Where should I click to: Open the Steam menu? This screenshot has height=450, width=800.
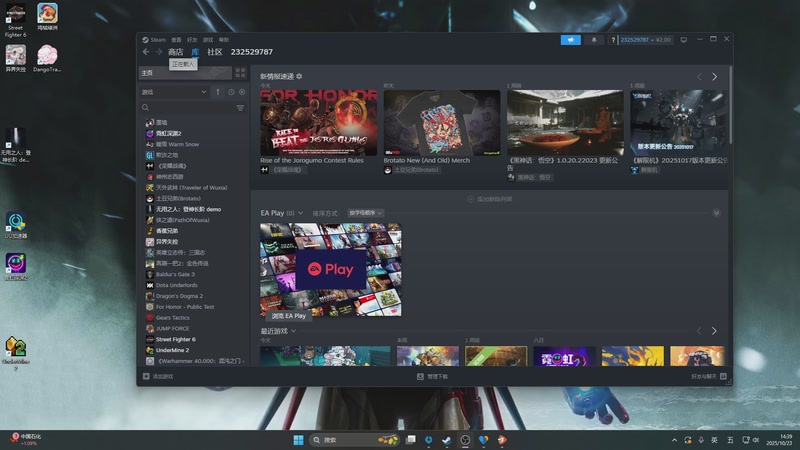point(158,40)
